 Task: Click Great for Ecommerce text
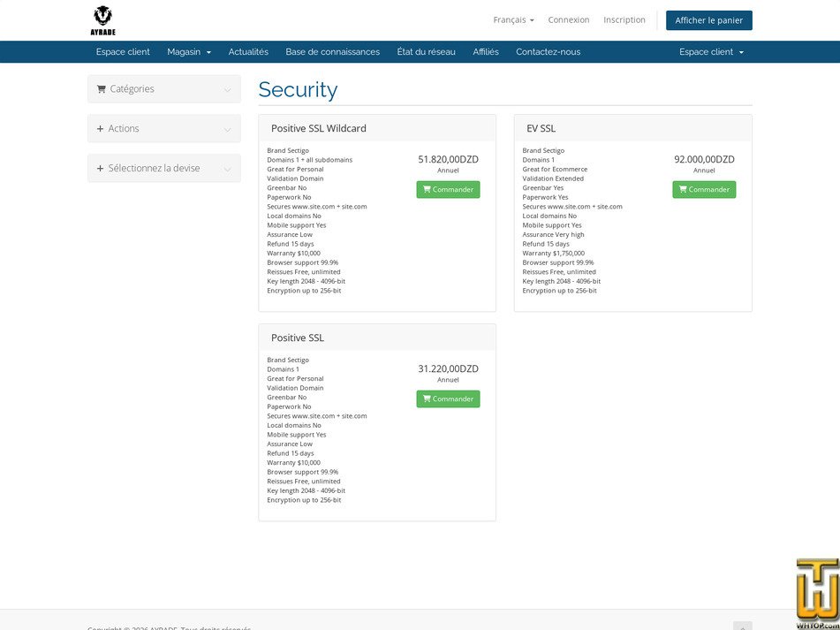click(x=555, y=169)
